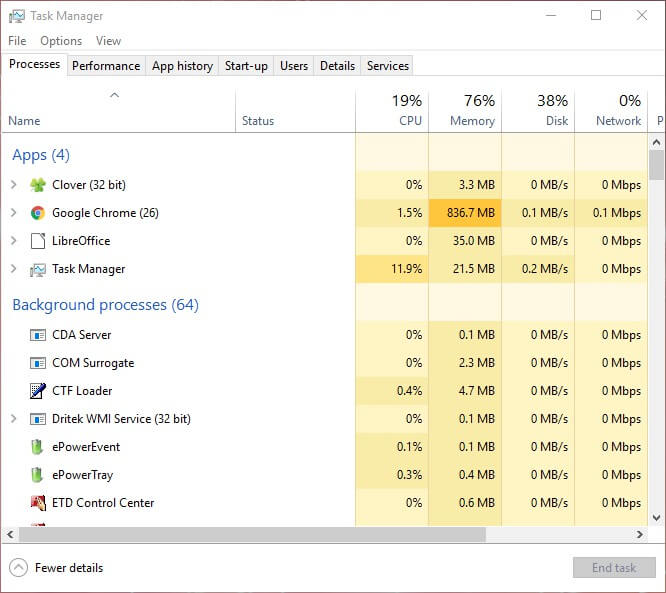Image resolution: width=666 pixels, height=593 pixels.
Task: Sort by the Status column header
Action: (295, 110)
